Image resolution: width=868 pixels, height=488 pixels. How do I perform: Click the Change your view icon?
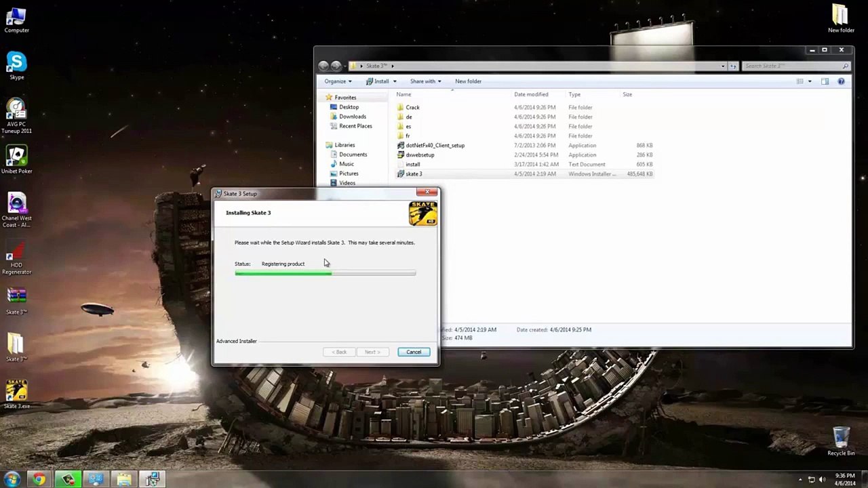coord(800,81)
